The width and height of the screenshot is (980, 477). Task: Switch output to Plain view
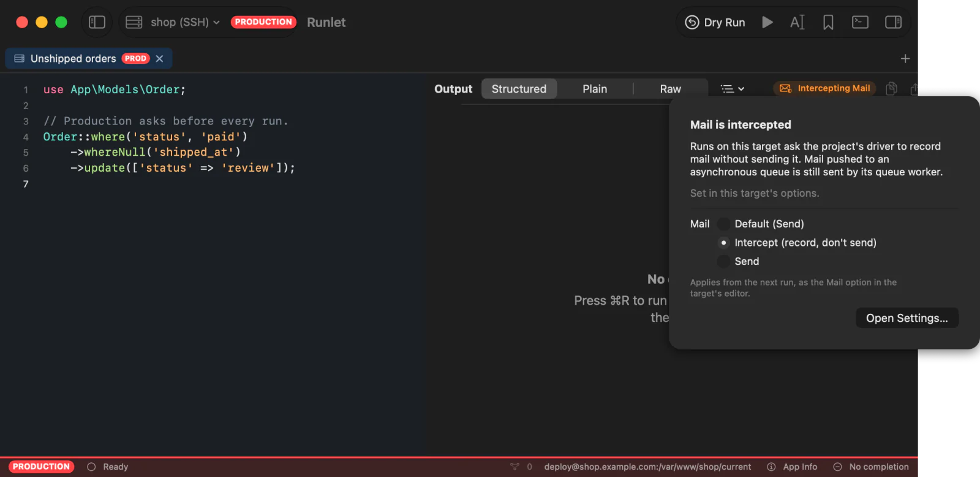595,89
